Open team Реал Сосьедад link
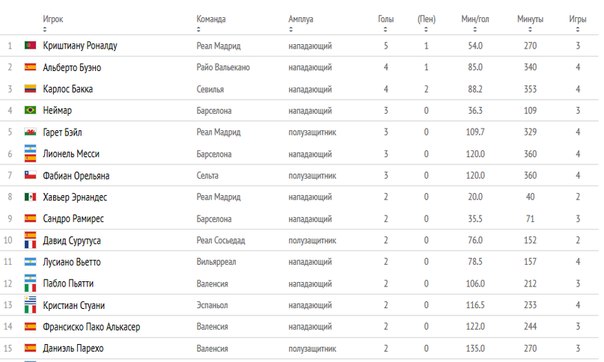604x362 pixels. tap(221, 240)
